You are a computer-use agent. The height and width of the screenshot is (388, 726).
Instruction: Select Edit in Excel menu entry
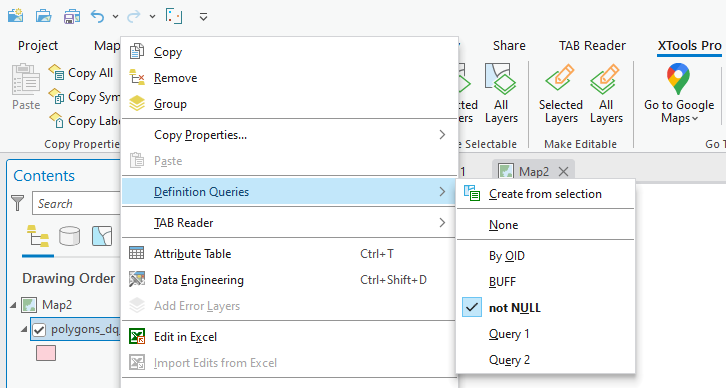point(289,337)
